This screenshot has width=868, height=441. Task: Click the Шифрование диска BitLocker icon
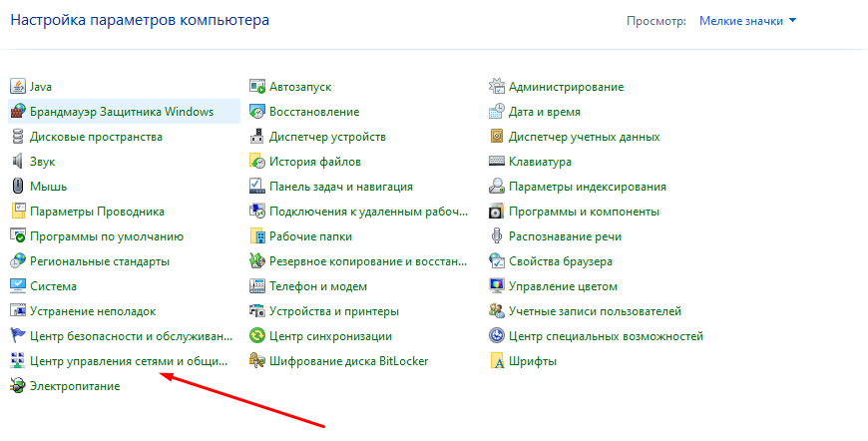tap(257, 361)
